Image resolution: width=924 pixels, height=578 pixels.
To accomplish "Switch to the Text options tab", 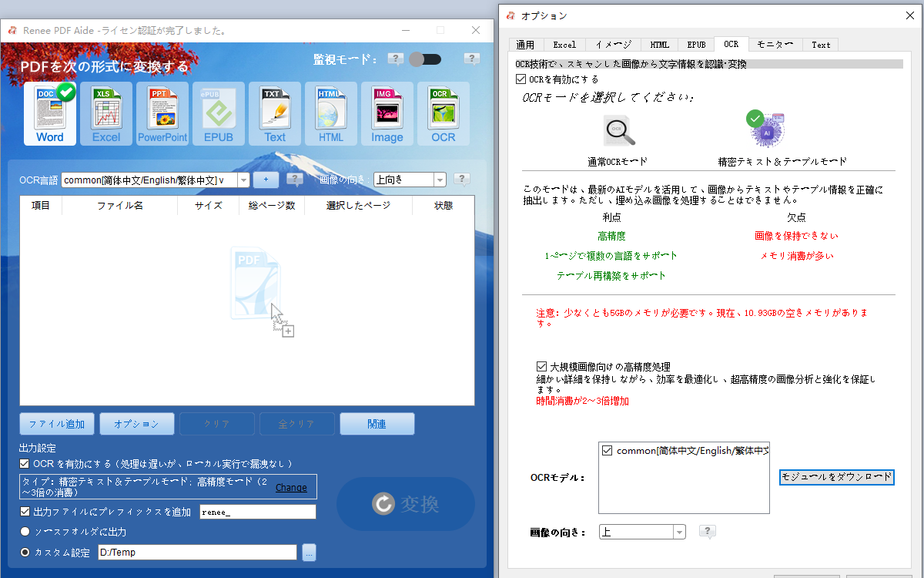I will point(821,45).
